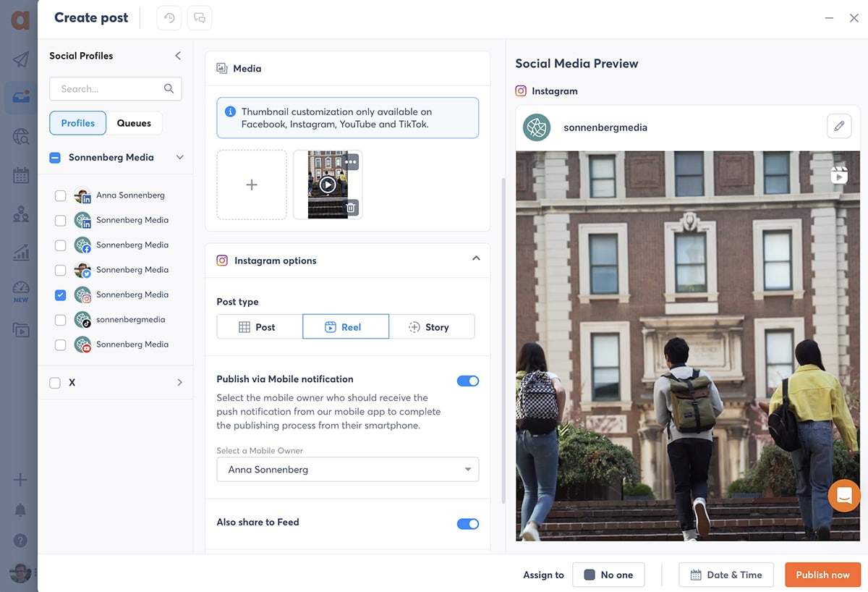The image size is (868, 592).
Task: Click the history clock icon beside Create post
Action: tap(169, 18)
